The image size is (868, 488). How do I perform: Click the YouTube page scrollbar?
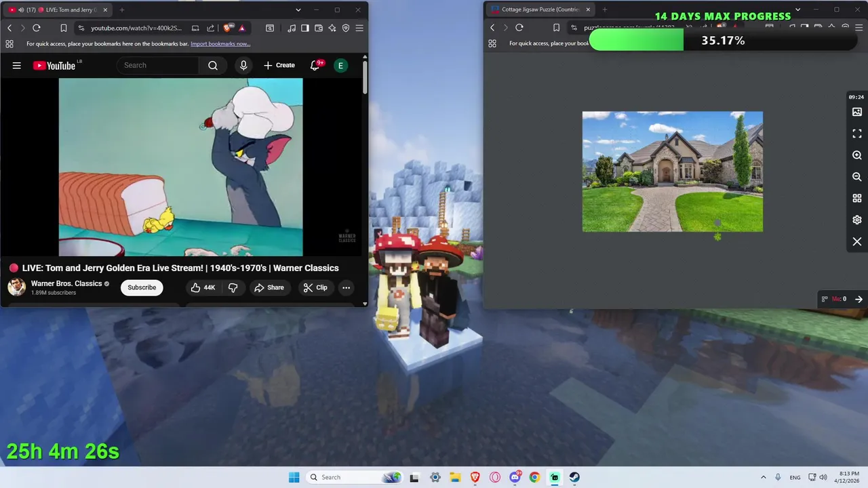[x=365, y=77]
